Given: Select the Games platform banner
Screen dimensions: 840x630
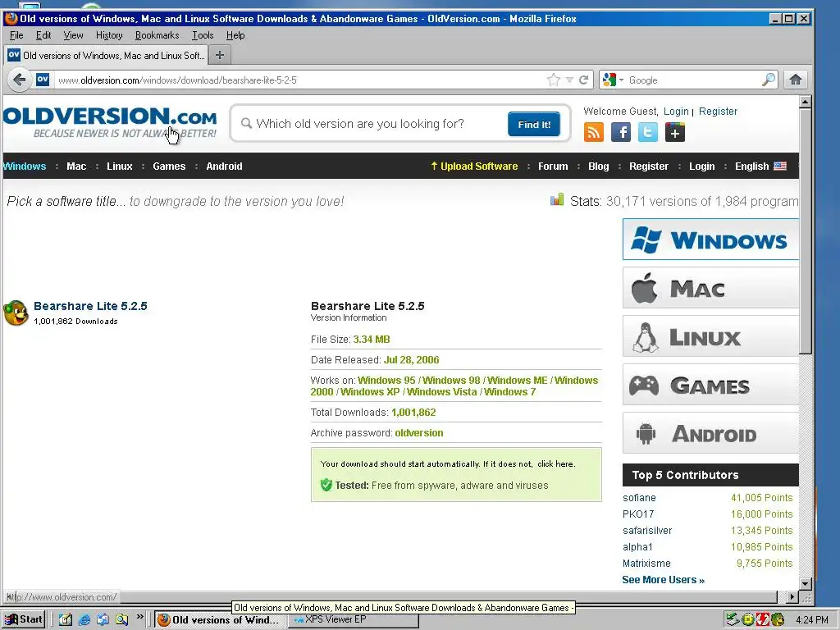Looking at the screenshot, I should pos(710,385).
